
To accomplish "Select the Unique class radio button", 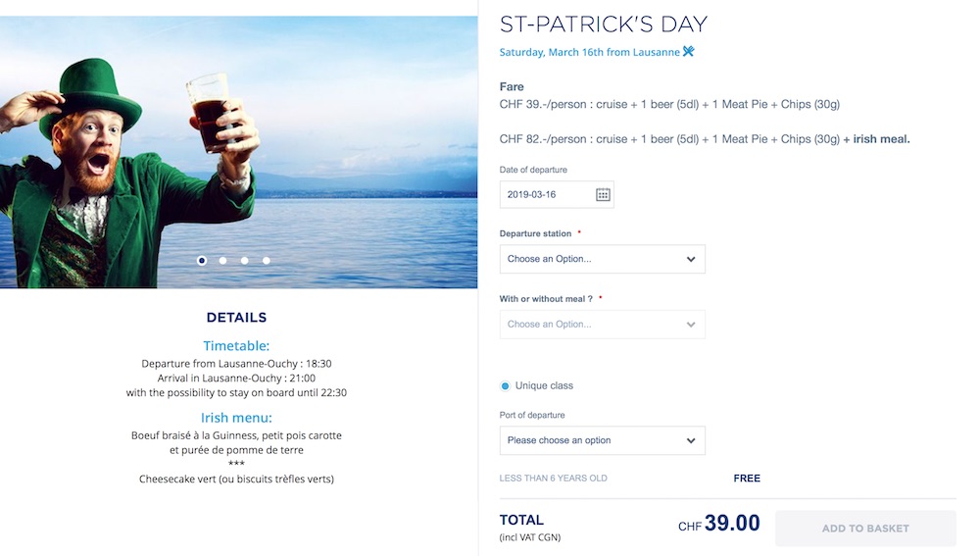I will click(506, 386).
